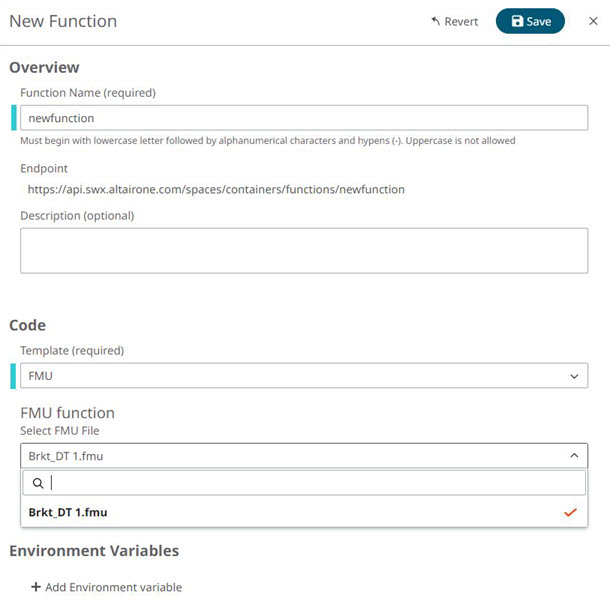This screenshot has width=610, height=616.
Task: Click Add Environment variable link
Action: (x=113, y=587)
